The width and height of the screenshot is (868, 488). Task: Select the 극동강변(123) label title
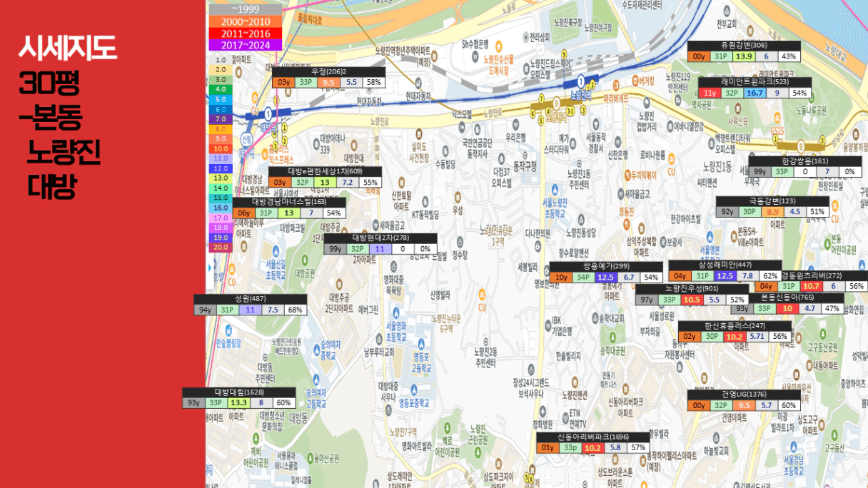(x=772, y=201)
